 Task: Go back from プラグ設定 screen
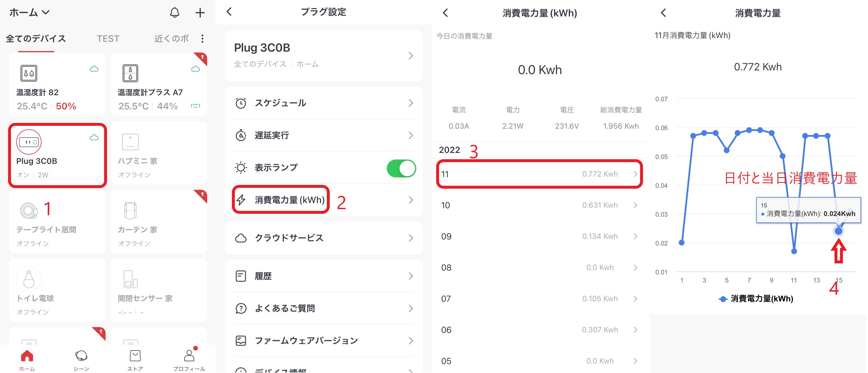229,12
